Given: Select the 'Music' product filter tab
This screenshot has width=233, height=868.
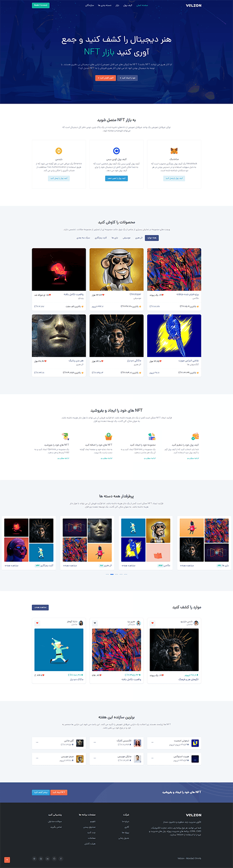Looking at the screenshot, I should tap(126, 238).
